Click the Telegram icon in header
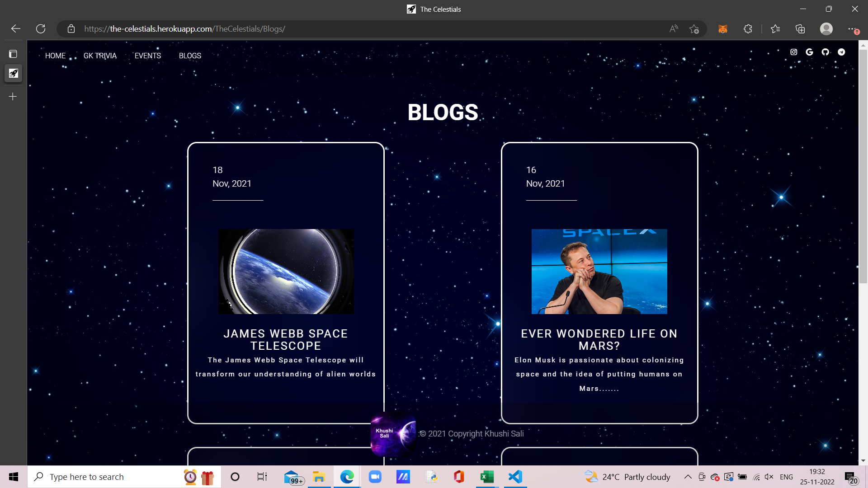Viewport: 868px width, 488px height. click(x=841, y=52)
